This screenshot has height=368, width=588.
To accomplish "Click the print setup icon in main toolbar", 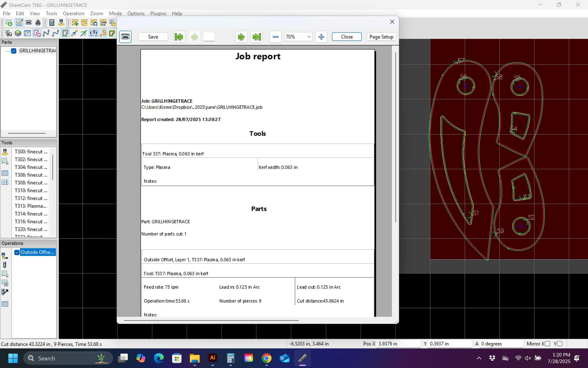I will pos(38,23).
